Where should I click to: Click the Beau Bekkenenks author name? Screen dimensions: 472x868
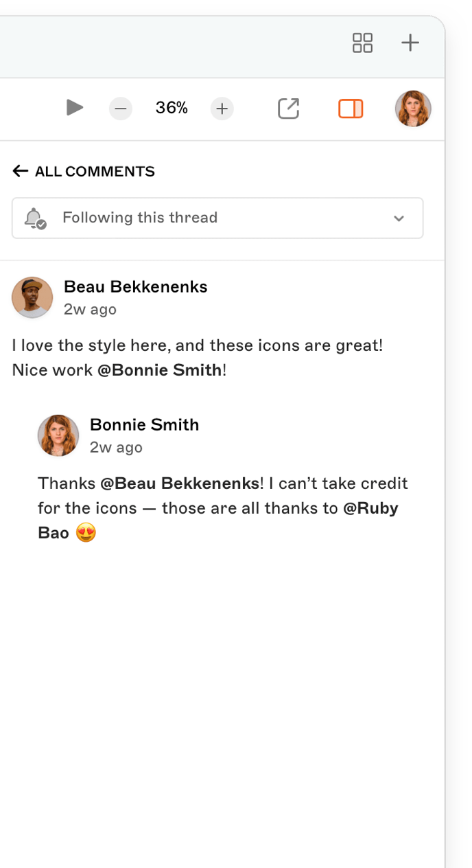[135, 287]
